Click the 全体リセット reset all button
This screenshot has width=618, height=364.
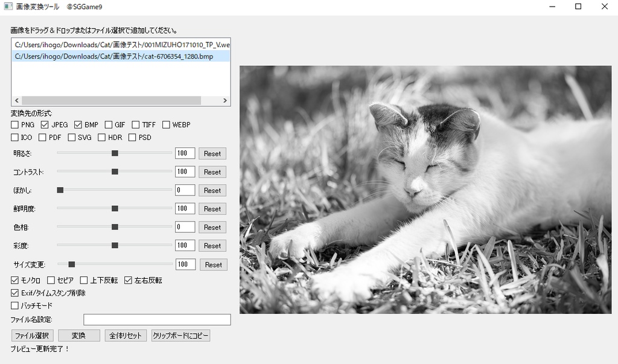coord(126,336)
